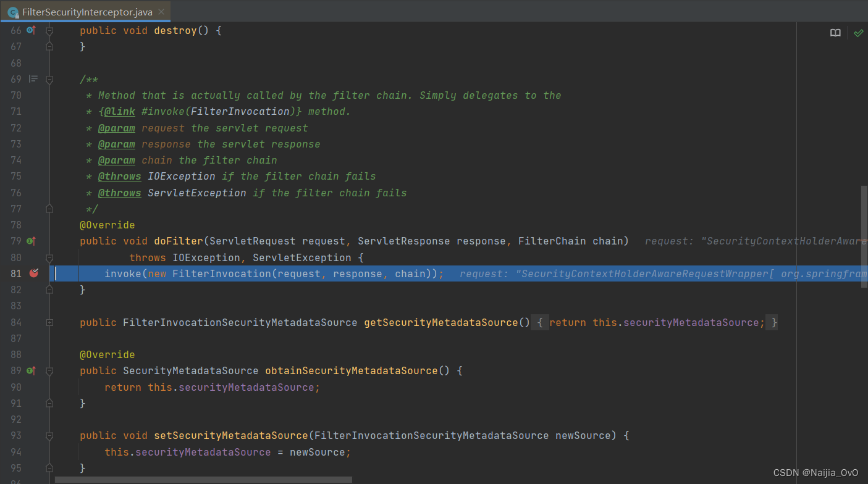This screenshot has height=484, width=868.
Task: Click the implements gutter icon beside obtainSecurityMetadataSource
Action: pyautogui.click(x=32, y=370)
